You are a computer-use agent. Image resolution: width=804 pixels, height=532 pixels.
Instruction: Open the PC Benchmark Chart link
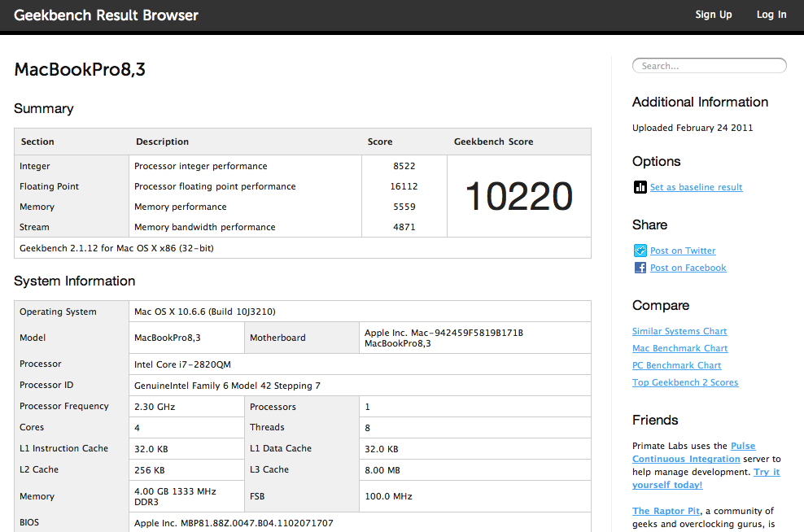676,365
